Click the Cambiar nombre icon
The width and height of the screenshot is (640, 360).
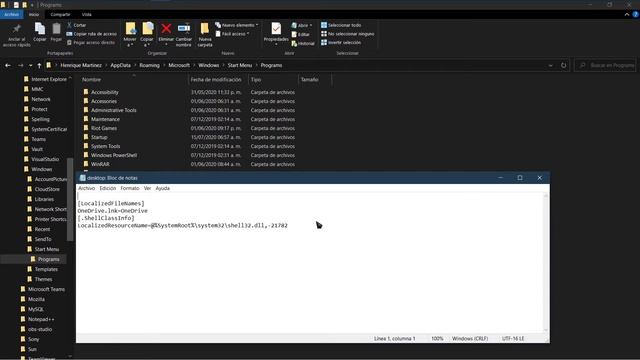click(x=184, y=29)
